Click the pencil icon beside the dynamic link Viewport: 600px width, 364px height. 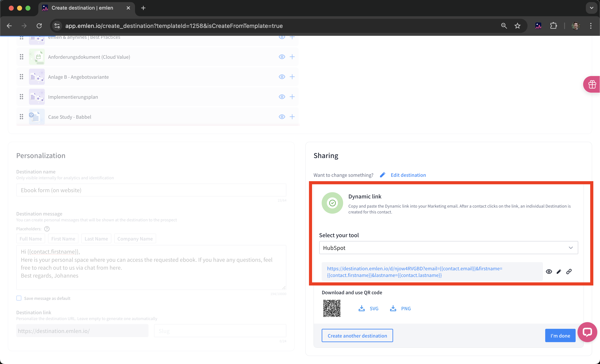(559, 272)
